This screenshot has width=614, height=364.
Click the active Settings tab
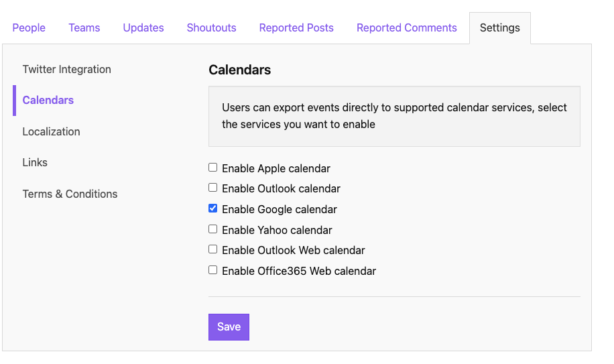[500, 27]
